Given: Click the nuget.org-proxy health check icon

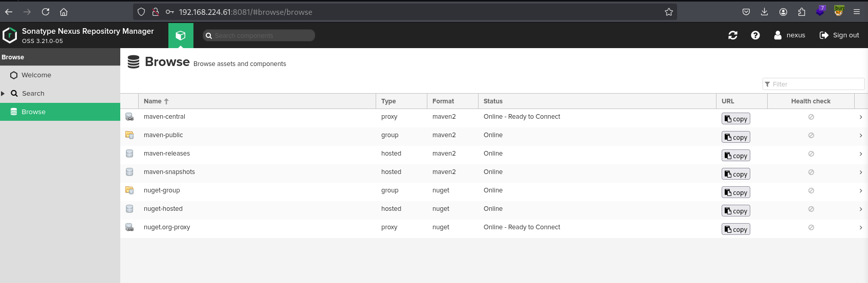Looking at the screenshot, I should pyautogui.click(x=811, y=228).
